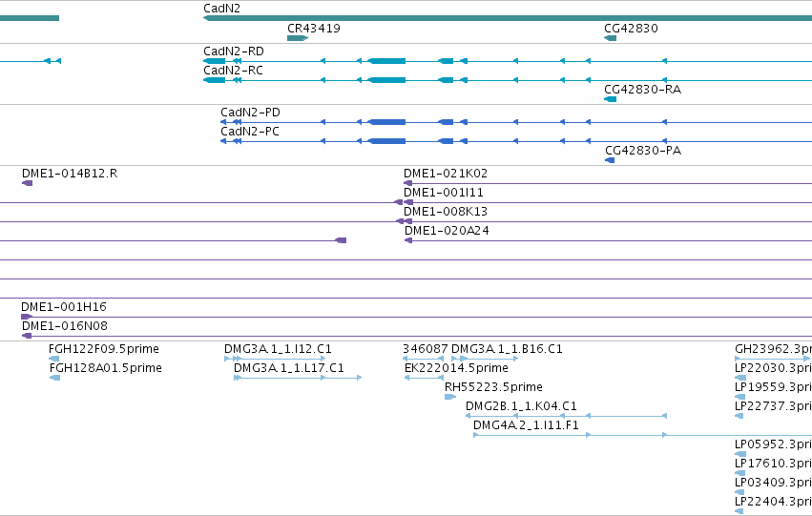Select the DMG2B.1_1.K04.C1 alignment line
The width and height of the screenshot is (812, 516).
click(x=566, y=416)
